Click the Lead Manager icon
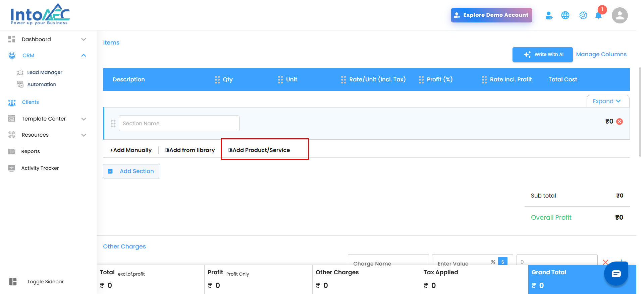This screenshot has height=294, width=644. tap(20, 72)
